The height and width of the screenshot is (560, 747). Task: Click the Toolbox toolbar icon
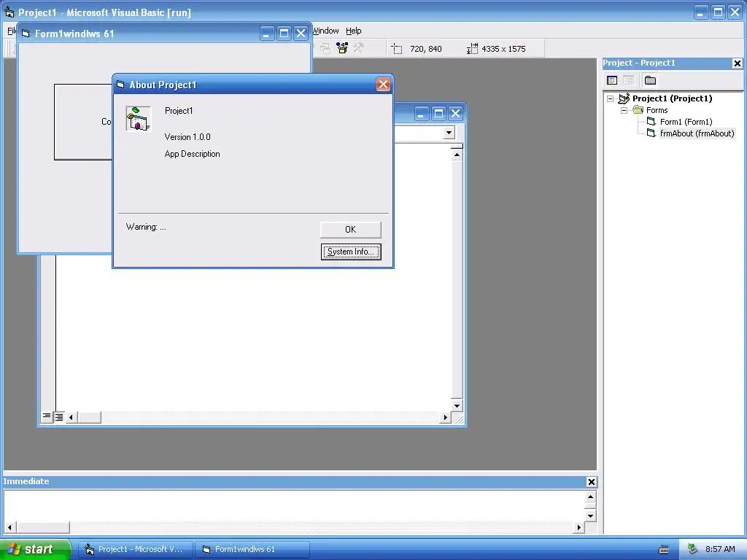(358, 48)
